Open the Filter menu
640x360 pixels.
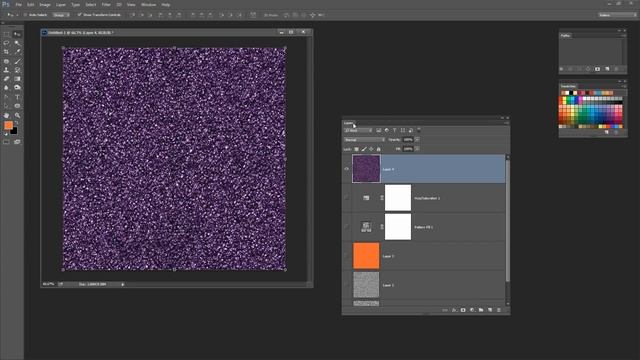[106, 4]
